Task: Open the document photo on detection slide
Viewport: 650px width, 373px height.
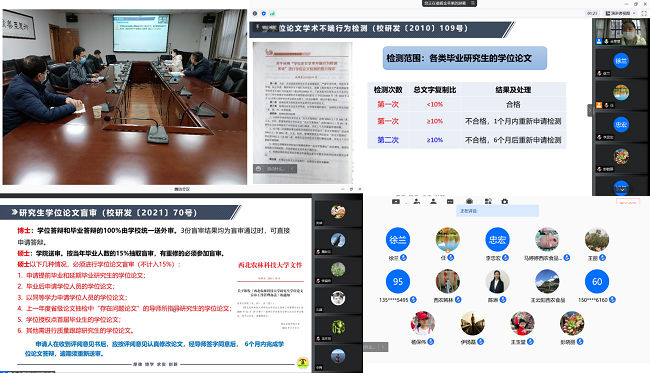Action: (x=303, y=113)
